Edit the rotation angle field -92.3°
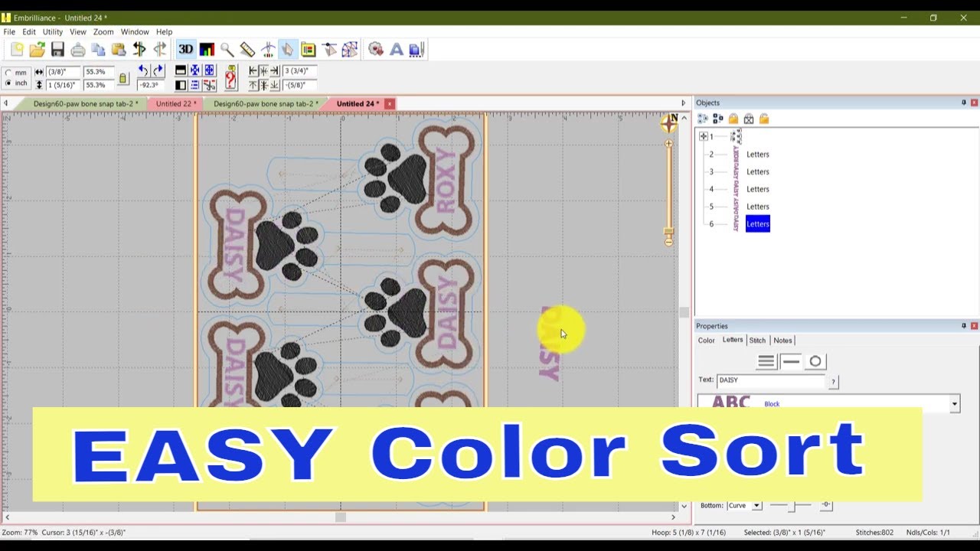Screen dimensions: 980x551 tap(149, 85)
